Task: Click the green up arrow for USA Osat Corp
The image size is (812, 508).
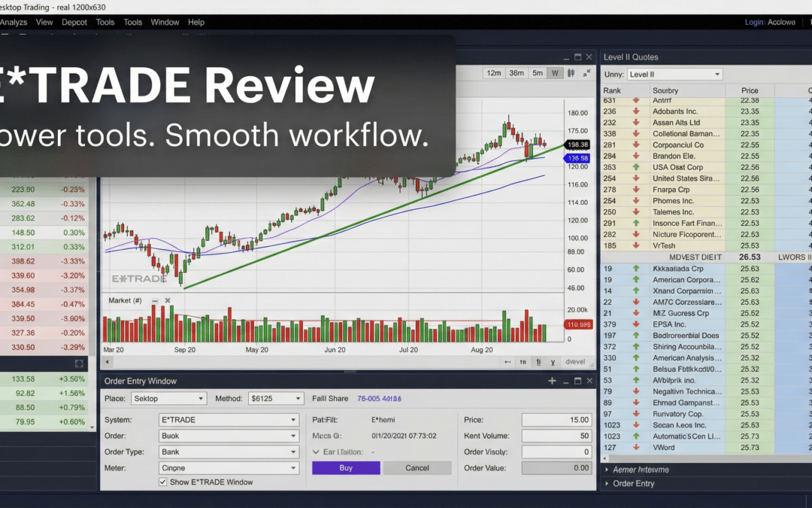Action: click(636, 167)
